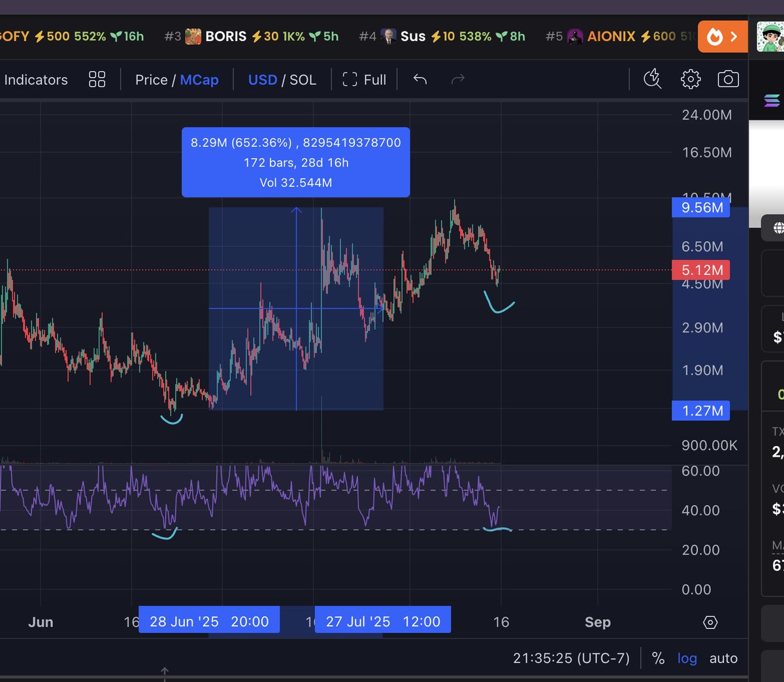Click the 16.50M axis label
The height and width of the screenshot is (682, 784).
tap(707, 153)
